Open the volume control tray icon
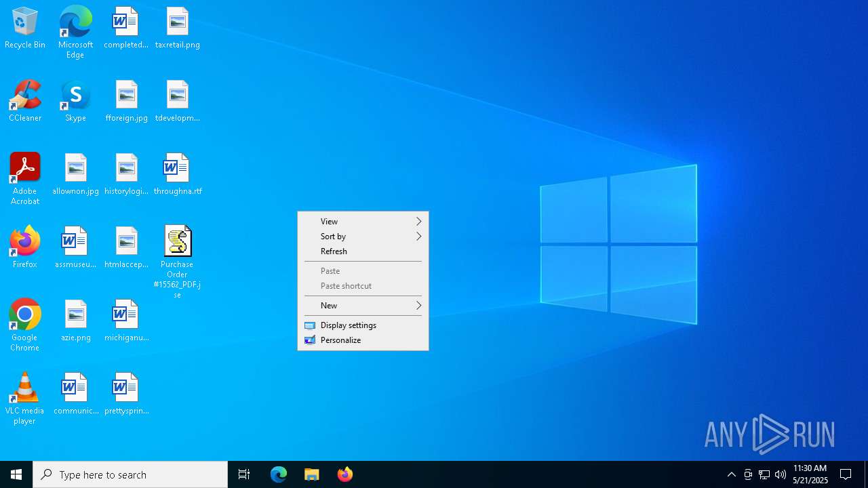868x488 pixels. (781, 474)
